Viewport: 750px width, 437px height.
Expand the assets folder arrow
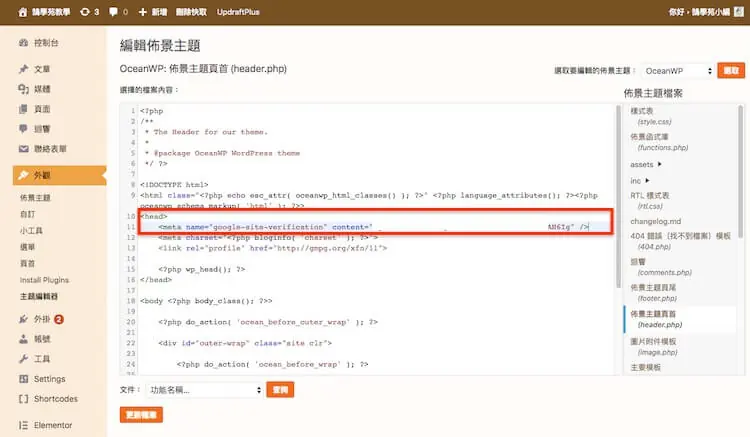pyautogui.click(x=660, y=164)
